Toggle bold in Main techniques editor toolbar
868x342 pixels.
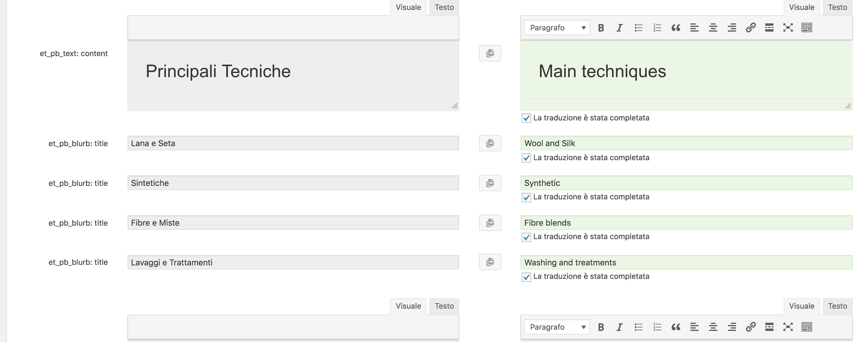point(601,28)
